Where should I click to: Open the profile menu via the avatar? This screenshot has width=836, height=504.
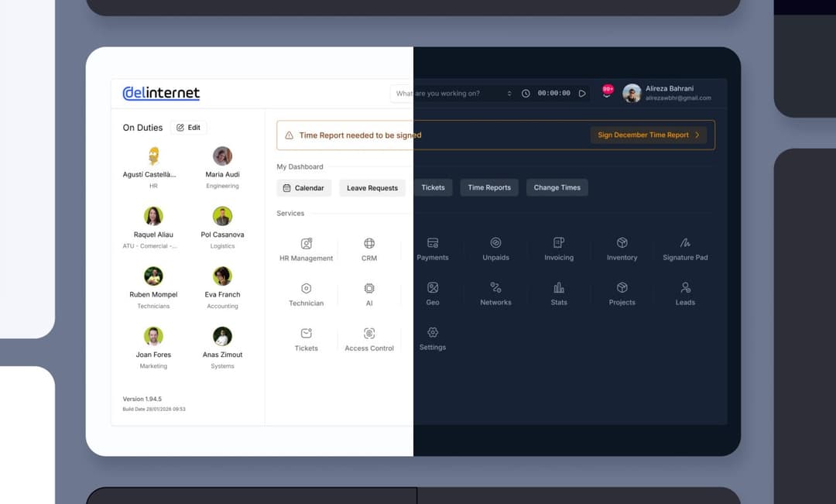click(632, 93)
